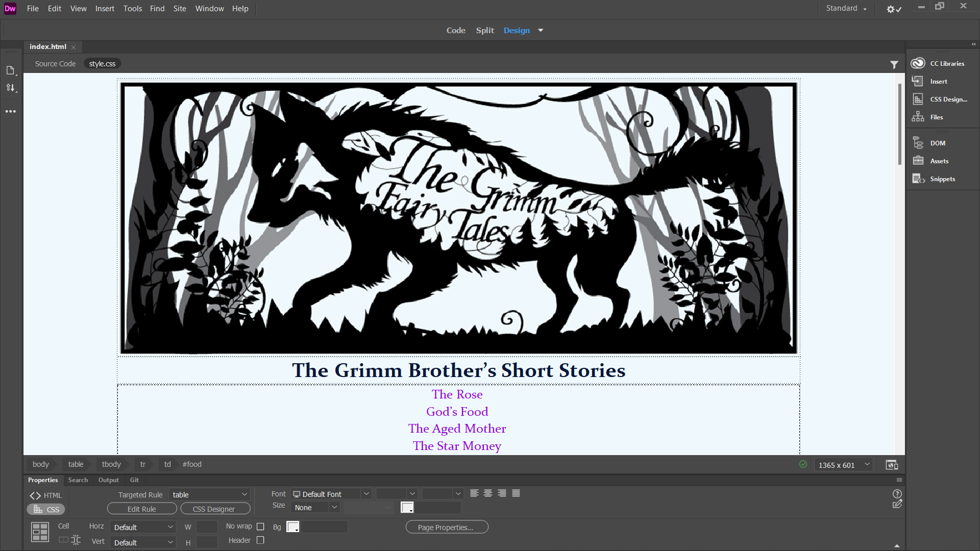Viewport: 980px width, 551px height.
Task: Open the Files panel icon
Action: click(918, 117)
